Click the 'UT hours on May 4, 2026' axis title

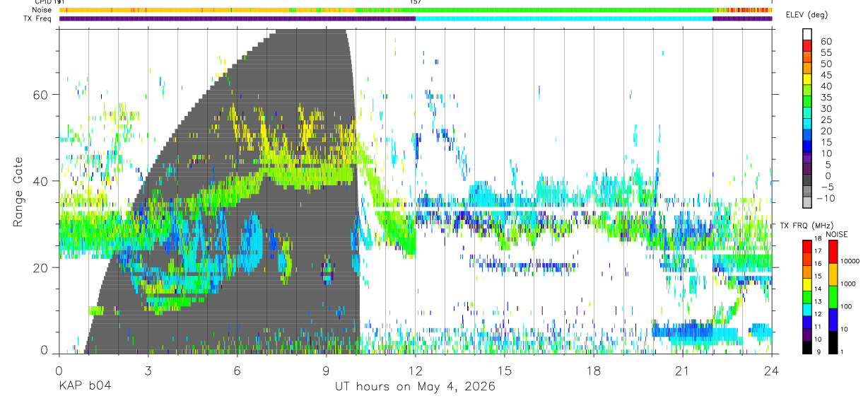point(415,387)
